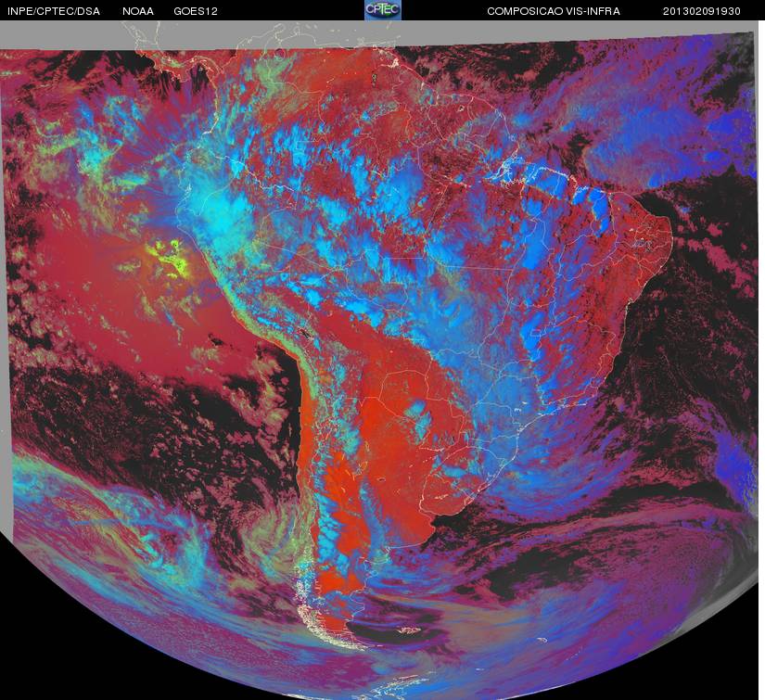The image size is (765, 700).
Task: Click the GOES12 satellite label
Action: (x=196, y=11)
